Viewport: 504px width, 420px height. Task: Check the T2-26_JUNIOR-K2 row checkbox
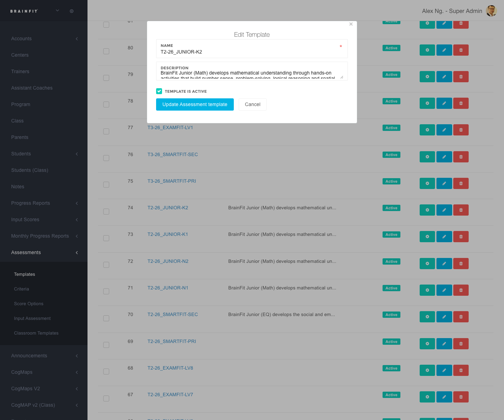coord(106,212)
